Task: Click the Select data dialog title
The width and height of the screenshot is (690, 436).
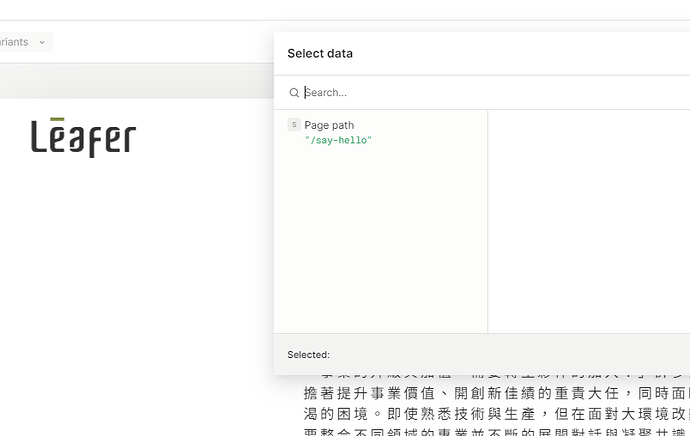Action: coord(320,54)
